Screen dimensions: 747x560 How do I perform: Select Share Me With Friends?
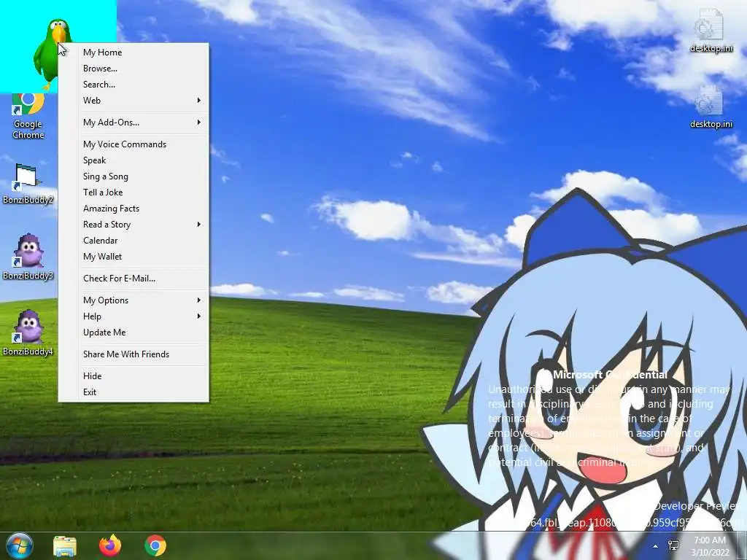(x=133, y=354)
